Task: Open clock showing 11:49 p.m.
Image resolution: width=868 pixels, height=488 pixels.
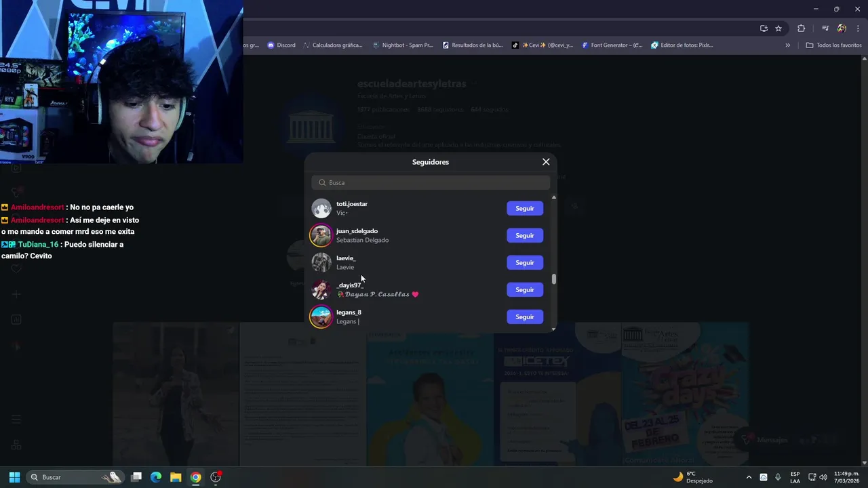Action: (846, 477)
